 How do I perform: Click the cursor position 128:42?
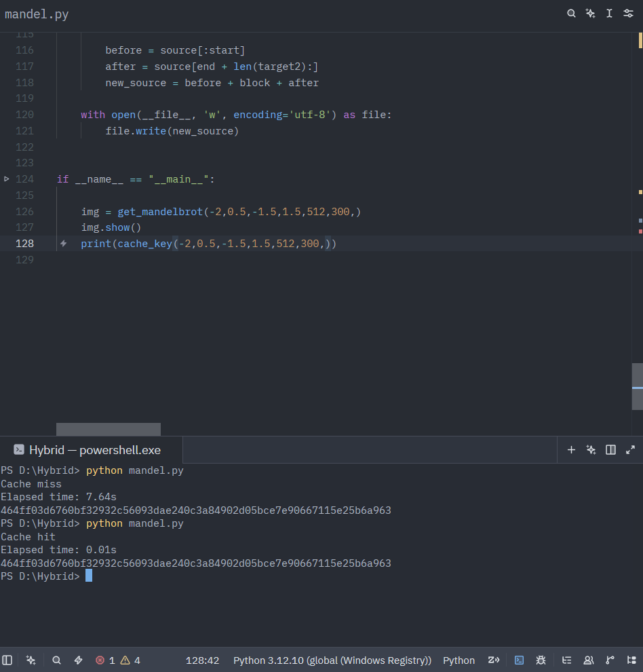click(x=202, y=660)
